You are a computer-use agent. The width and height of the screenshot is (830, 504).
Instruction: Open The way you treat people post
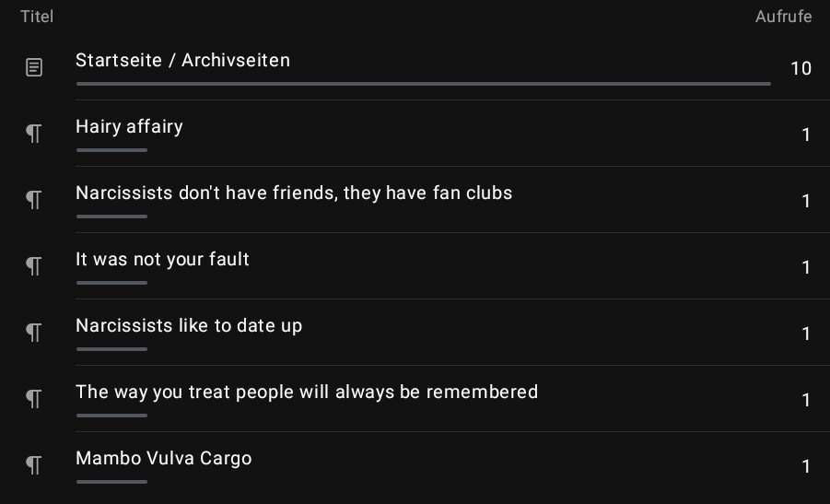[x=307, y=393]
